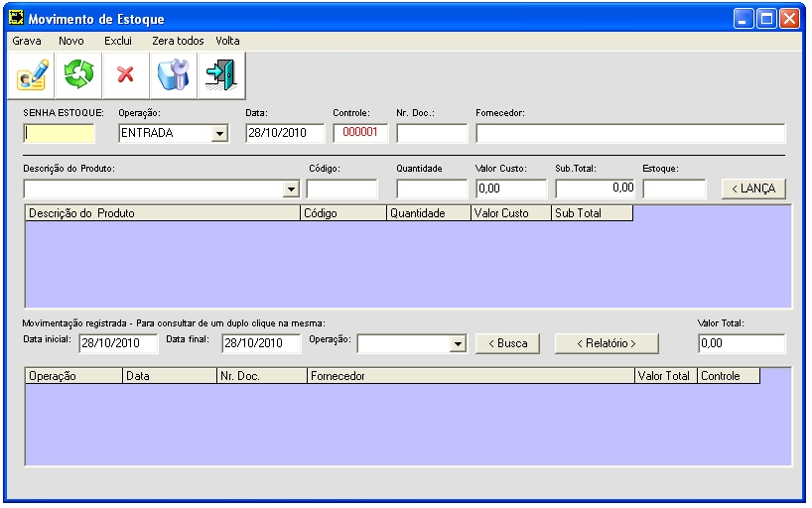The image size is (812, 508).
Task: Click the red X delete icon
Action: point(125,74)
